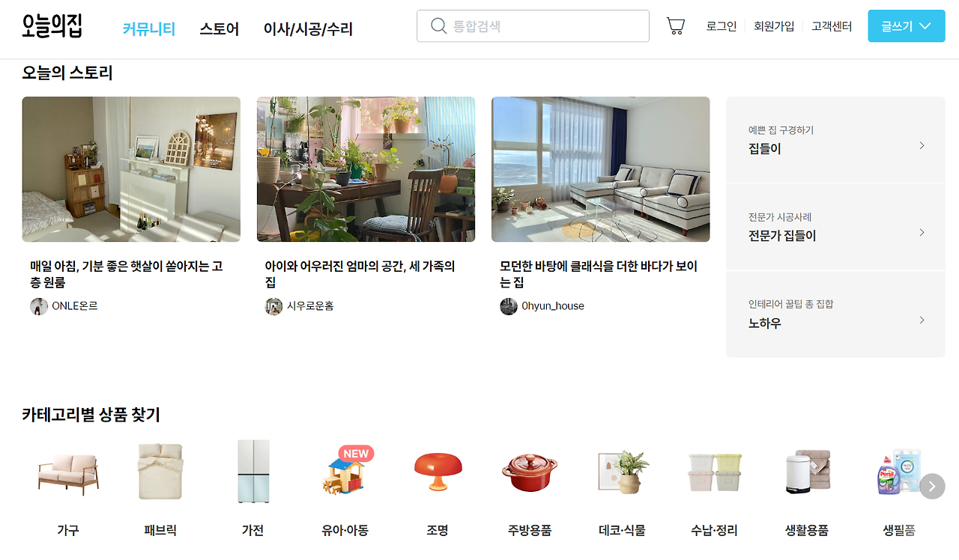The width and height of the screenshot is (959, 560).
Task: Open 전문가 집들이 row with chevron
Action: click(835, 227)
